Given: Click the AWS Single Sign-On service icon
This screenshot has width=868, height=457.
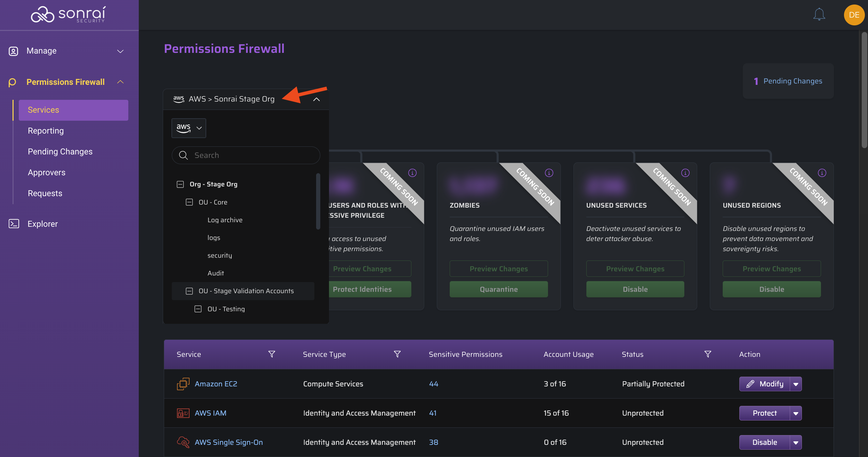Looking at the screenshot, I should (183, 442).
